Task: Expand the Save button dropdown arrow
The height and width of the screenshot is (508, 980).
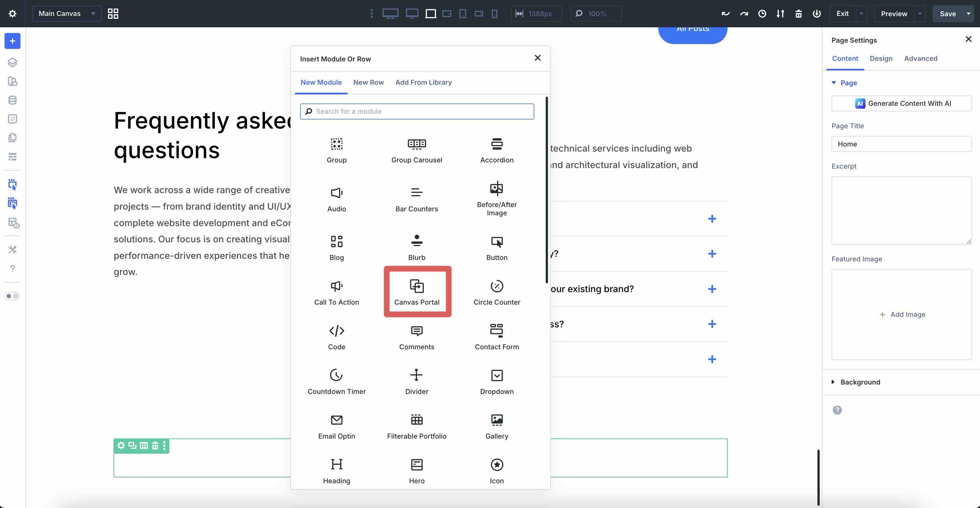Action: click(x=969, y=13)
